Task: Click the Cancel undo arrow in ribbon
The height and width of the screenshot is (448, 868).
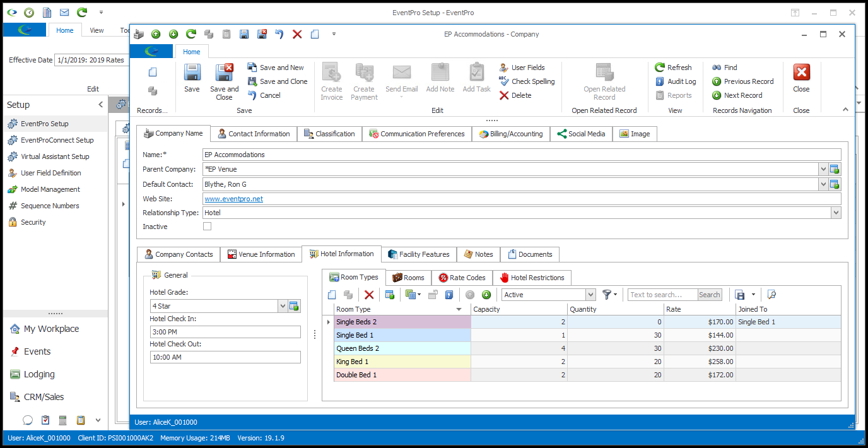Action: (x=252, y=95)
